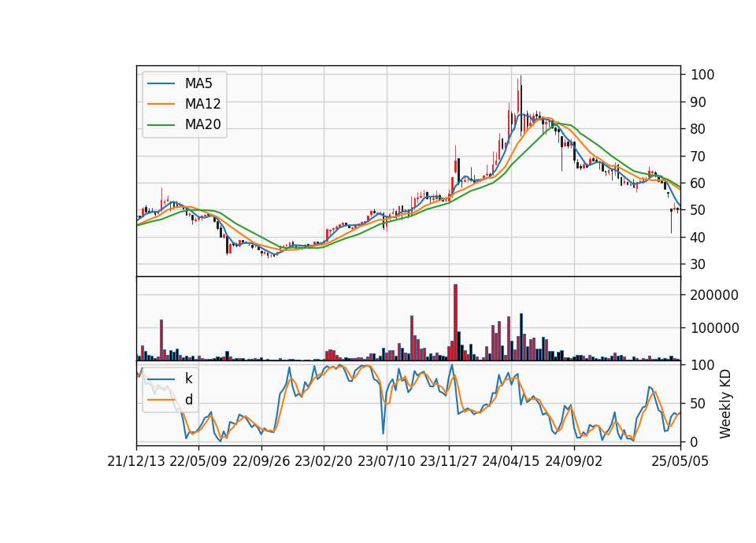Click the price axis label 80

click(x=699, y=129)
